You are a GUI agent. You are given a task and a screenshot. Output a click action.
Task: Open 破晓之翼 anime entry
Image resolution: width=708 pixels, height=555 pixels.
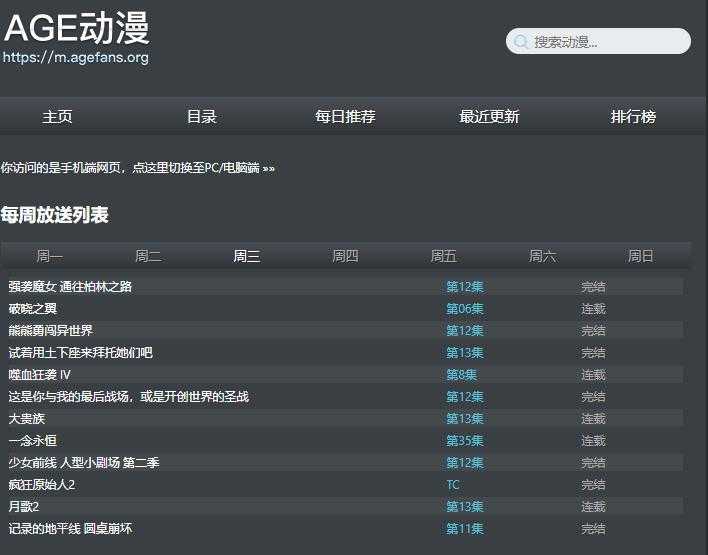33,308
